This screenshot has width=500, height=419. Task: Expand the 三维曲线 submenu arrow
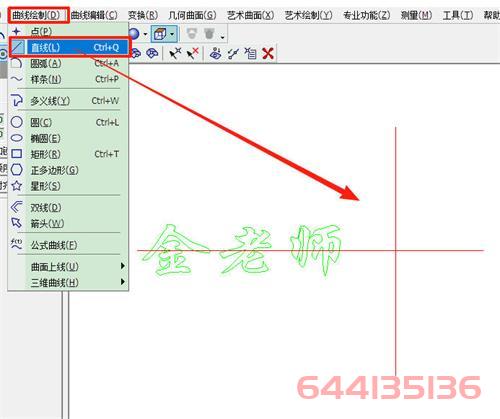pyautogui.click(x=123, y=282)
